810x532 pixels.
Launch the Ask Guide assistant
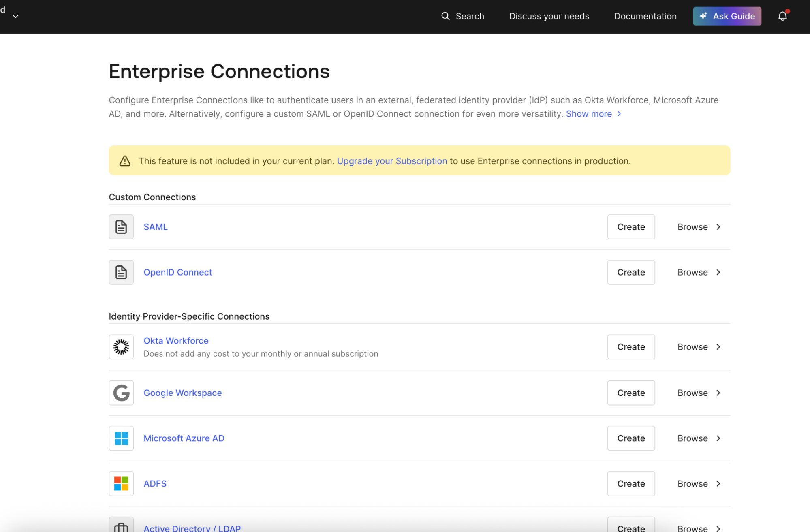click(727, 16)
